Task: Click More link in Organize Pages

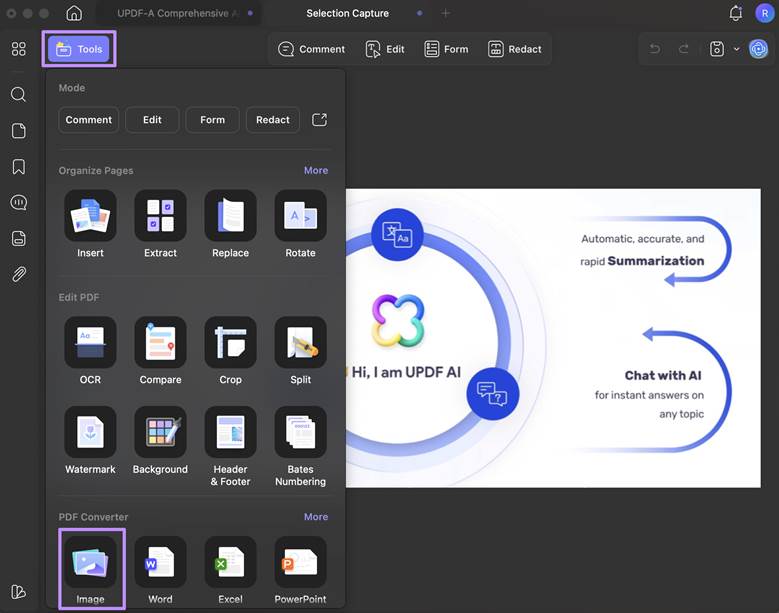Action: (315, 170)
